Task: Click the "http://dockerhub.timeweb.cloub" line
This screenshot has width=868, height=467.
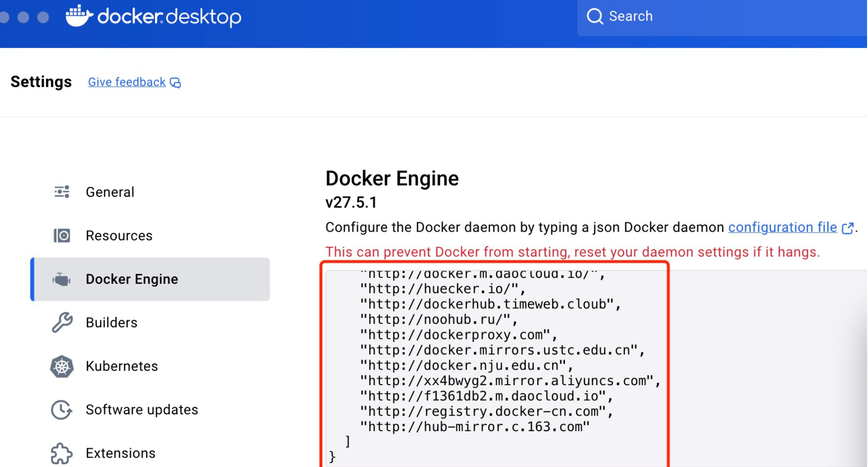Action: coord(491,304)
